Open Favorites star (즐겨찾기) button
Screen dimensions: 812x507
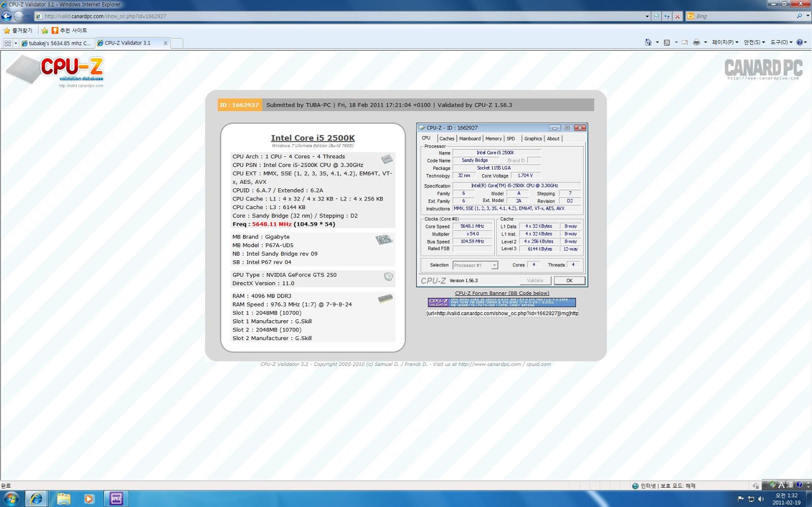[x=18, y=30]
